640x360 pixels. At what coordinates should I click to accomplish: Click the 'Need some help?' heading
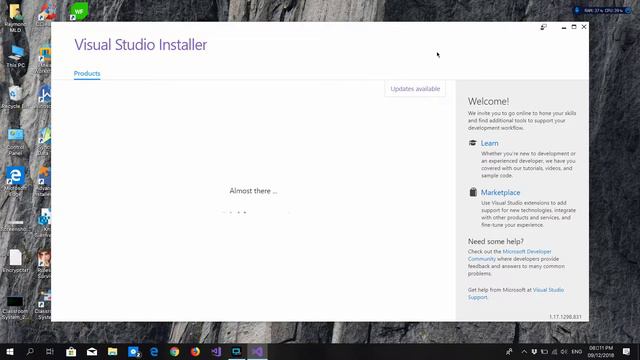coord(496,241)
